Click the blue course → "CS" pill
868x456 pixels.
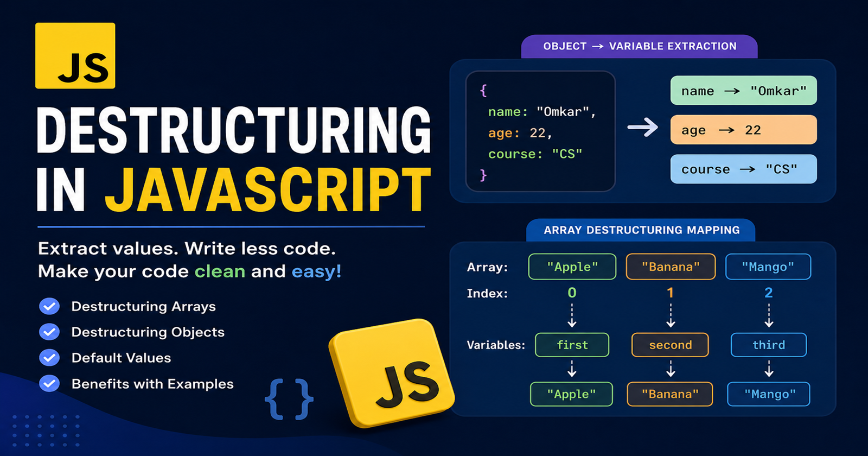click(x=744, y=169)
